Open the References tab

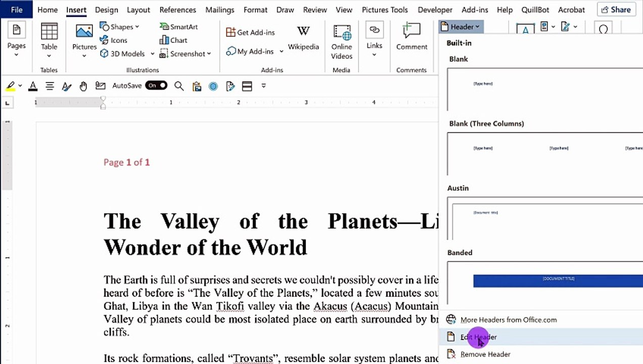click(x=177, y=10)
